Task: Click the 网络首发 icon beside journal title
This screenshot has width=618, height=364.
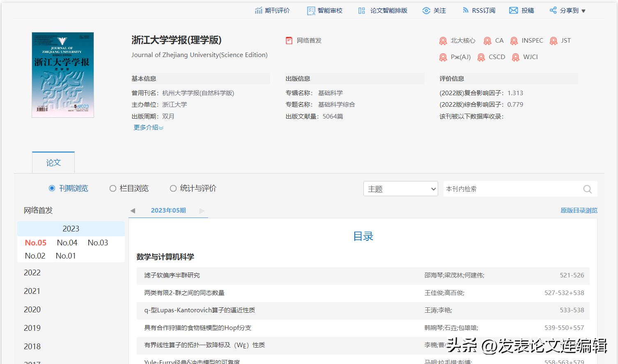Action: [289, 41]
